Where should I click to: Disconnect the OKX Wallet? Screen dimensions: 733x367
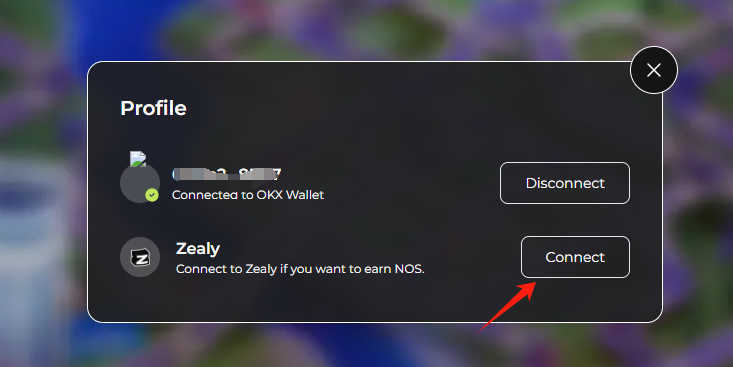click(x=565, y=183)
